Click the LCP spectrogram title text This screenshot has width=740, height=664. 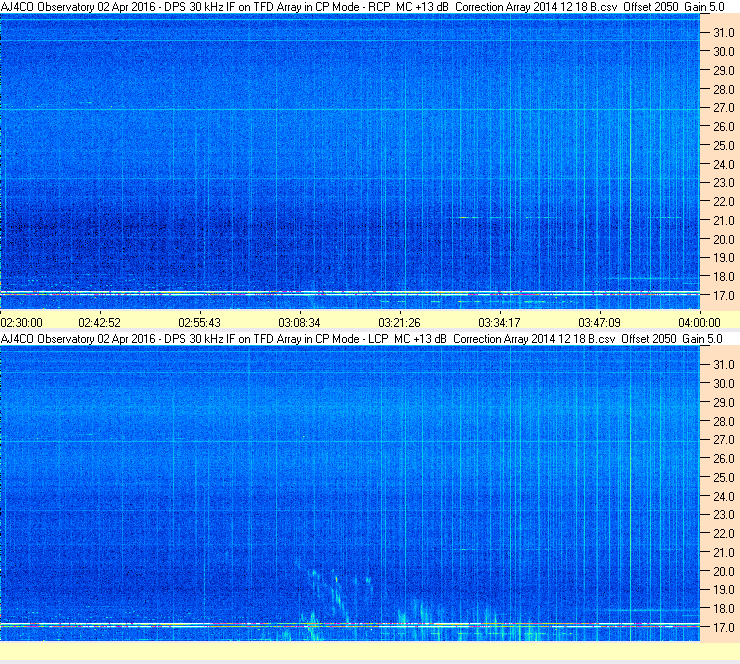tap(362, 339)
